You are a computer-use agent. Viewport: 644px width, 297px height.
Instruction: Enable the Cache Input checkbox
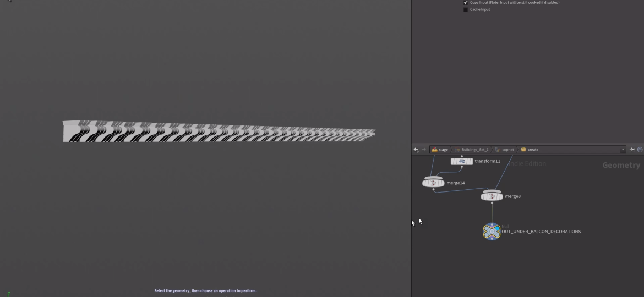466,10
